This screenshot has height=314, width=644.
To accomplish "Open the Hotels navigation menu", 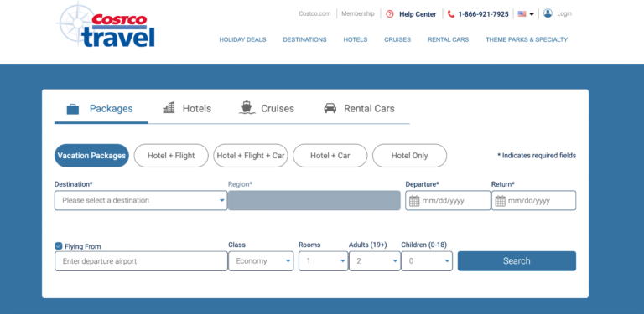I will [356, 39].
